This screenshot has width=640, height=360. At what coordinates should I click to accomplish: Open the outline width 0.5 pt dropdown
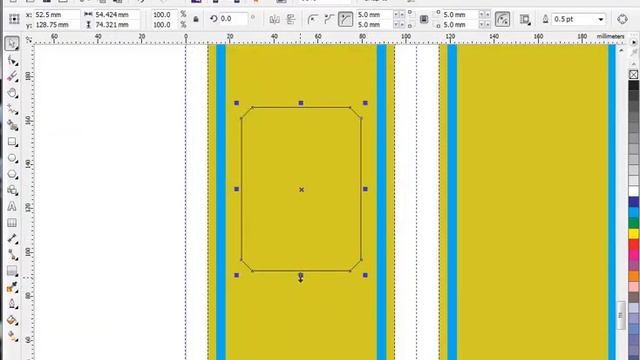click(x=601, y=19)
